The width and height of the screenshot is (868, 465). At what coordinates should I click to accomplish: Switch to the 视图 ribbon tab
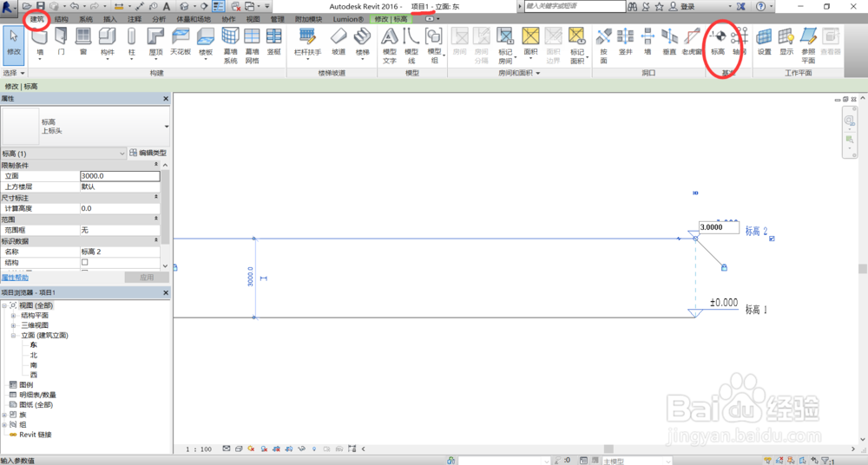tap(253, 19)
